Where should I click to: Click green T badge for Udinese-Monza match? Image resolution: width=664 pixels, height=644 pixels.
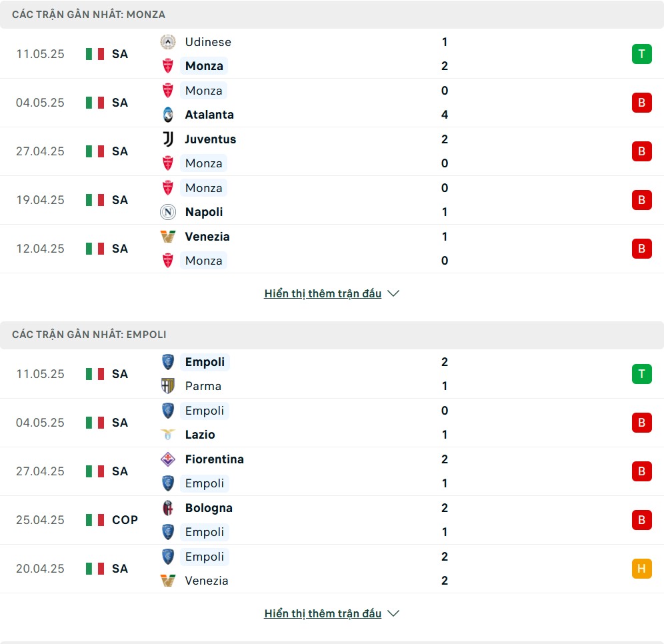tap(641, 54)
